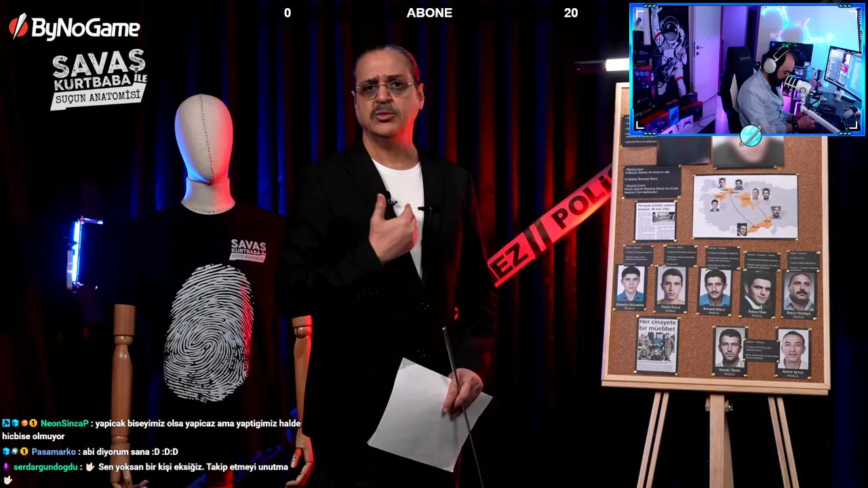Open NeonSincaP's chat username
Image resolution: width=868 pixels, height=488 pixels.
[x=64, y=423]
